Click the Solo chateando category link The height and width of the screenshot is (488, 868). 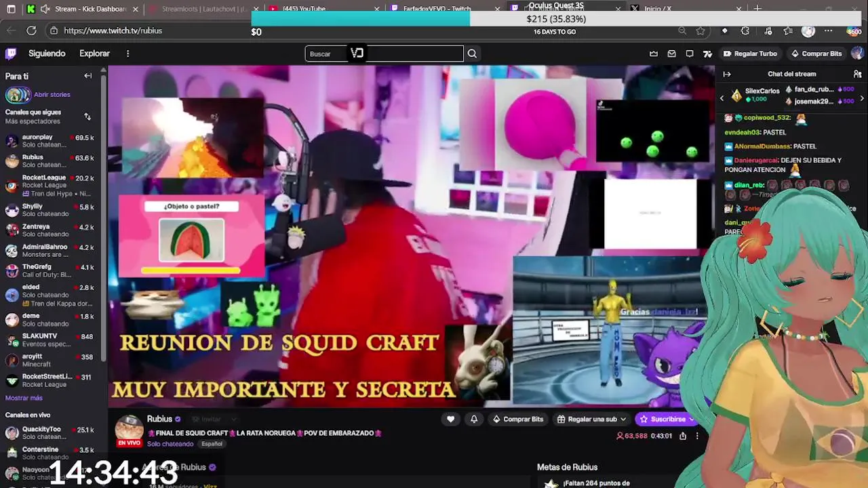(x=170, y=444)
